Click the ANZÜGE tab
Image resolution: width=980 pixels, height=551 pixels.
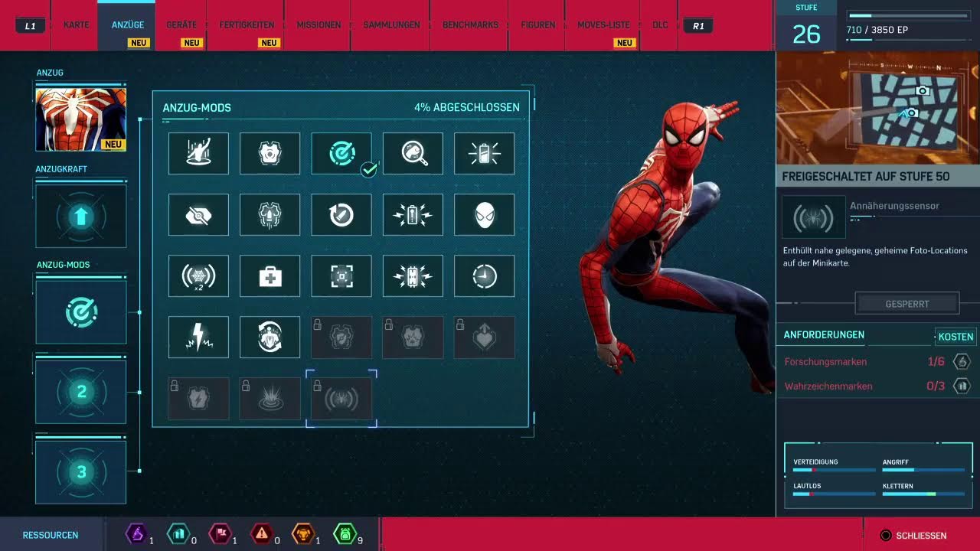click(128, 25)
